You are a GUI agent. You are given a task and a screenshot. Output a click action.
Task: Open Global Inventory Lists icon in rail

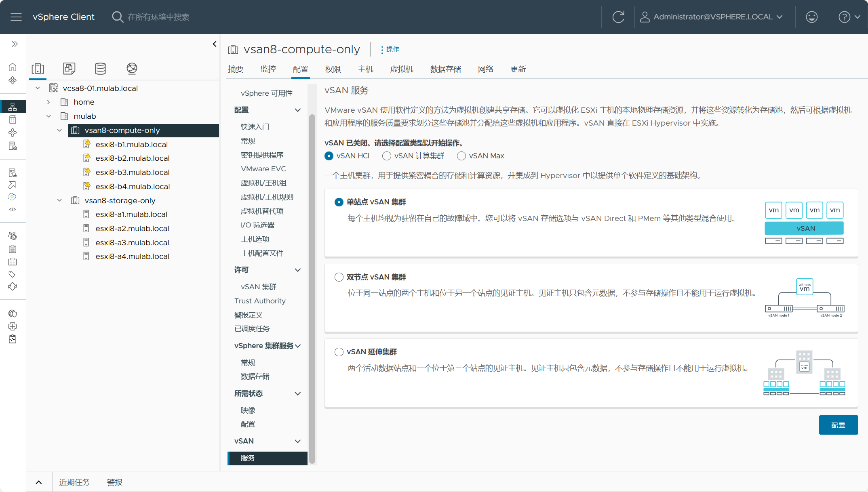[13, 146]
